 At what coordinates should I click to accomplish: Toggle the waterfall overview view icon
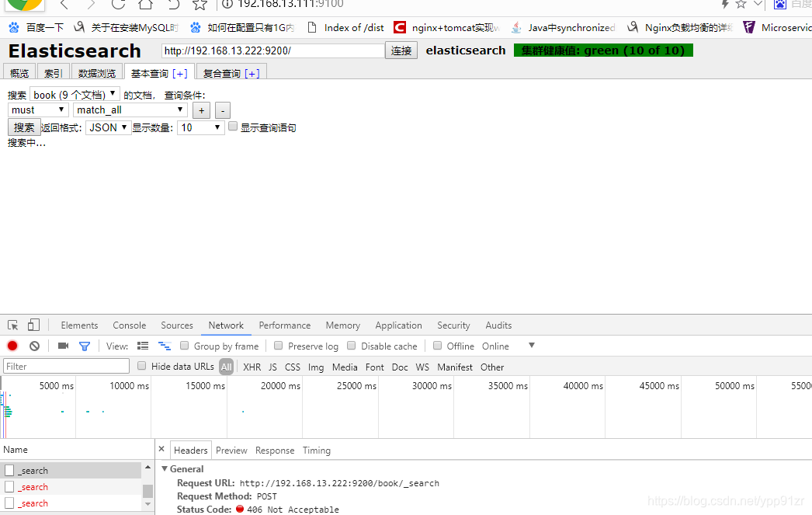[x=164, y=346]
